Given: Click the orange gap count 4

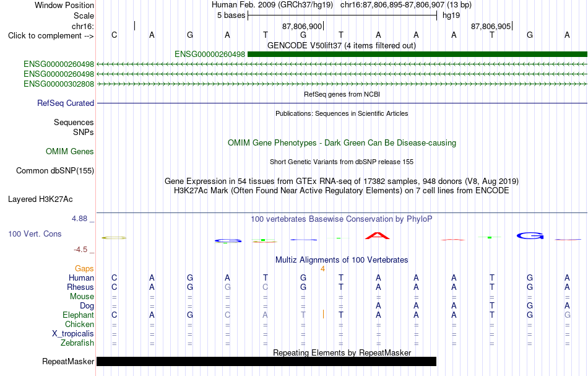Looking at the screenshot, I should (x=322, y=269).
